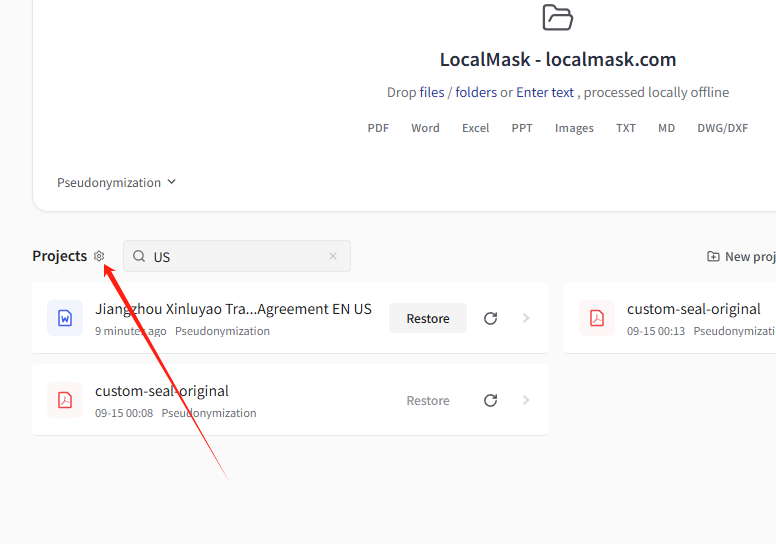Image resolution: width=776 pixels, height=544 pixels.
Task: Click the Images format label
Action: click(574, 128)
